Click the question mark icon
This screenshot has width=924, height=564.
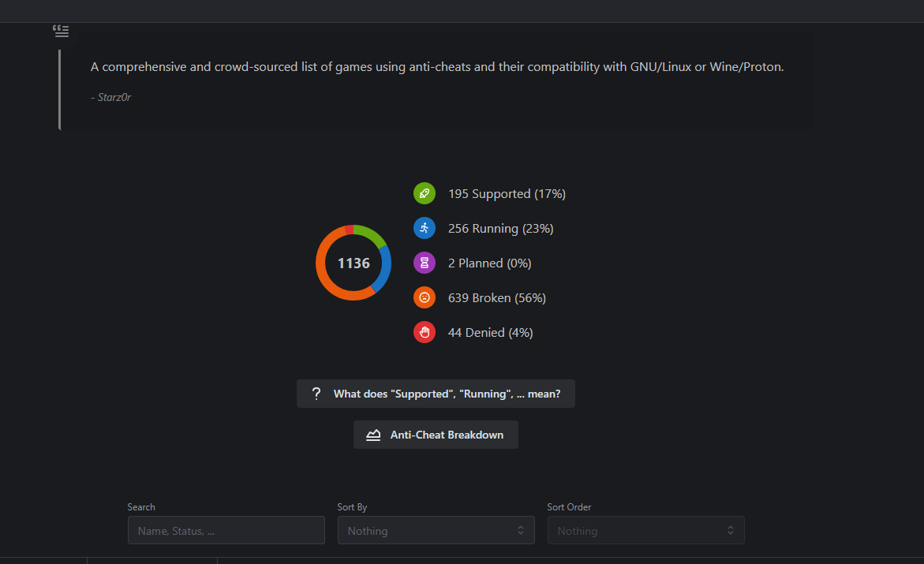point(316,394)
